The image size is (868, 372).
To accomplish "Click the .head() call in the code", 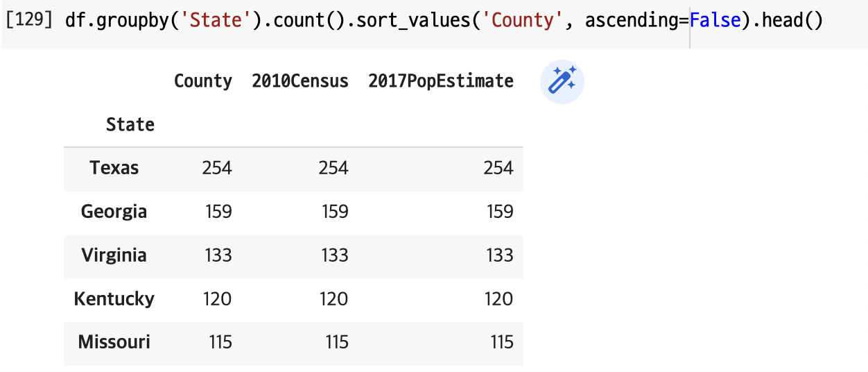I will click(x=788, y=20).
